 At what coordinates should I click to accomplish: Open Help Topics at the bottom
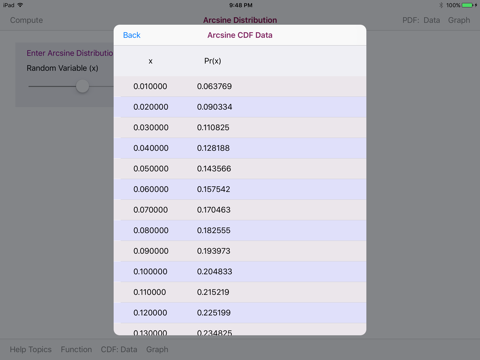tap(31, 349)
